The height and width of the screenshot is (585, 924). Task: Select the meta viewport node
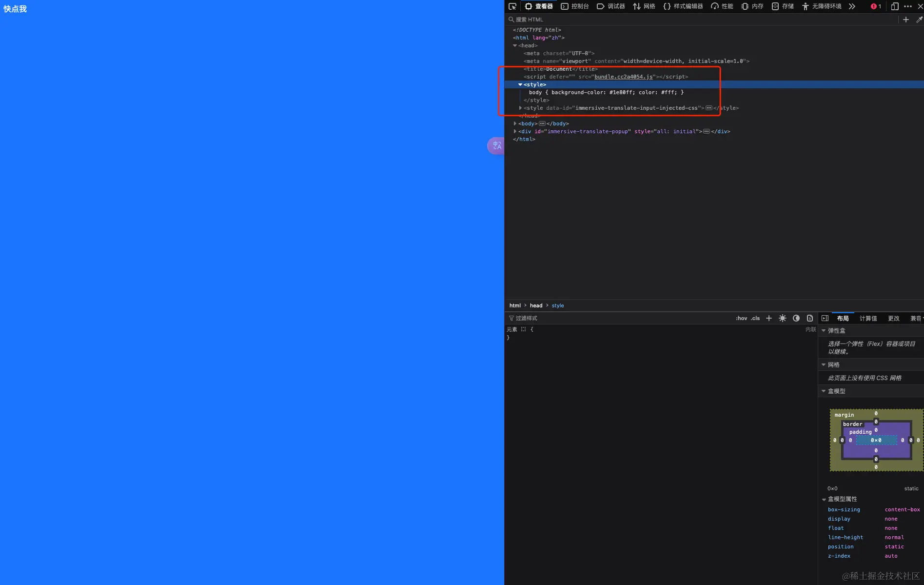click(636, 61)
